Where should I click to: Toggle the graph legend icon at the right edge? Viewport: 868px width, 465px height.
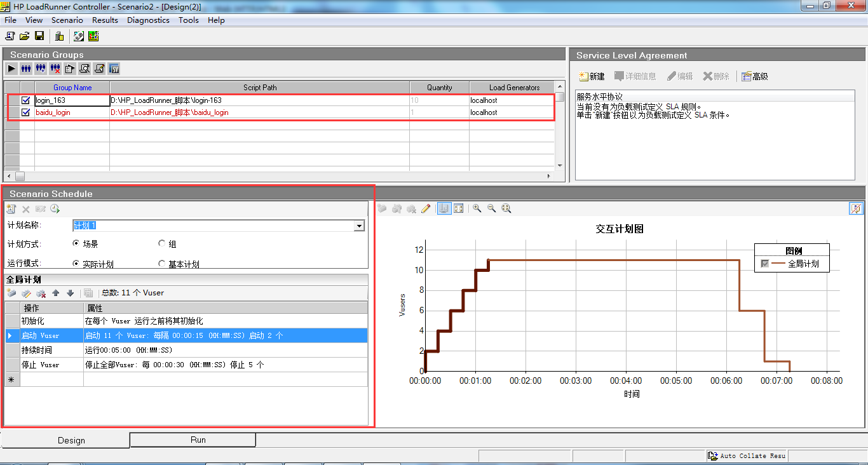tap(856, 208)
